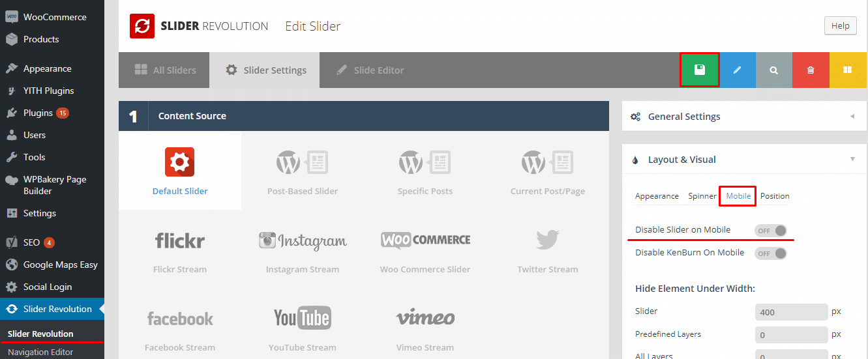This screenshot has height=359, width=868.
Task: Select the Flickr Stream source
Action: (180, 250)
